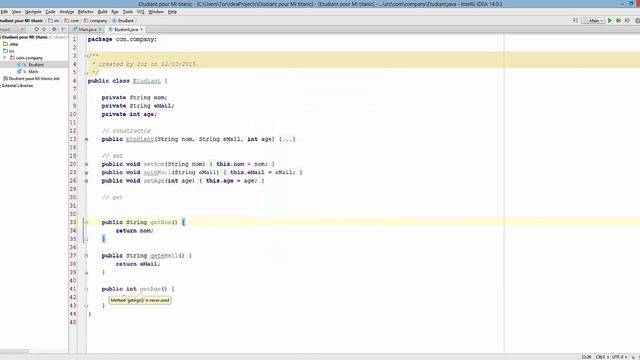
Task: Click collapse all icon in Project panel toolbar
Action: click(x=44, y=29)
